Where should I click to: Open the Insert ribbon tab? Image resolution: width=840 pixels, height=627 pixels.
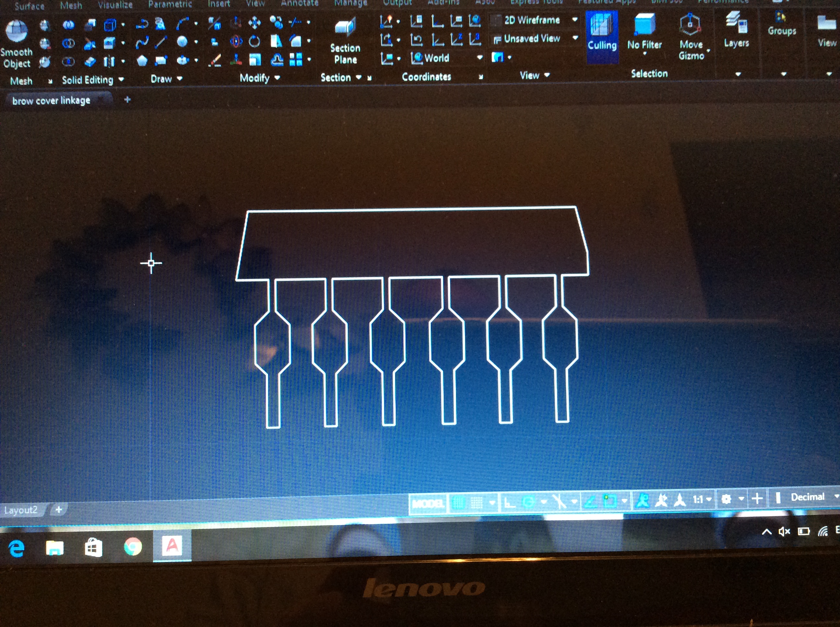[x=219, y=4]
